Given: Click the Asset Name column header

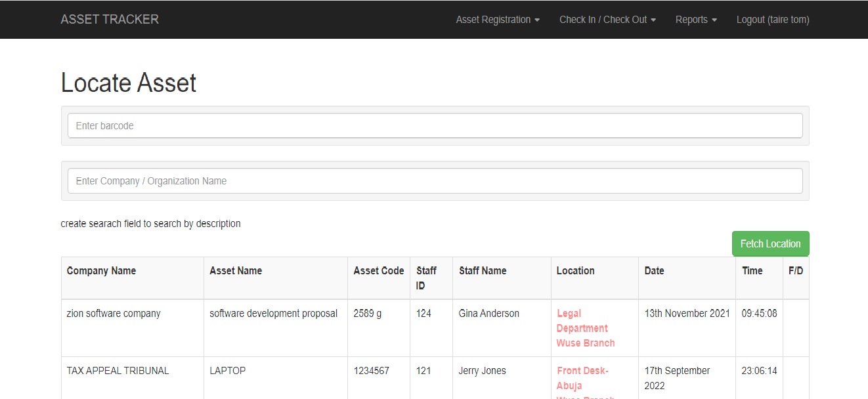Looking at the screenshot, I should pyautogui.click(x=236, y=270).
